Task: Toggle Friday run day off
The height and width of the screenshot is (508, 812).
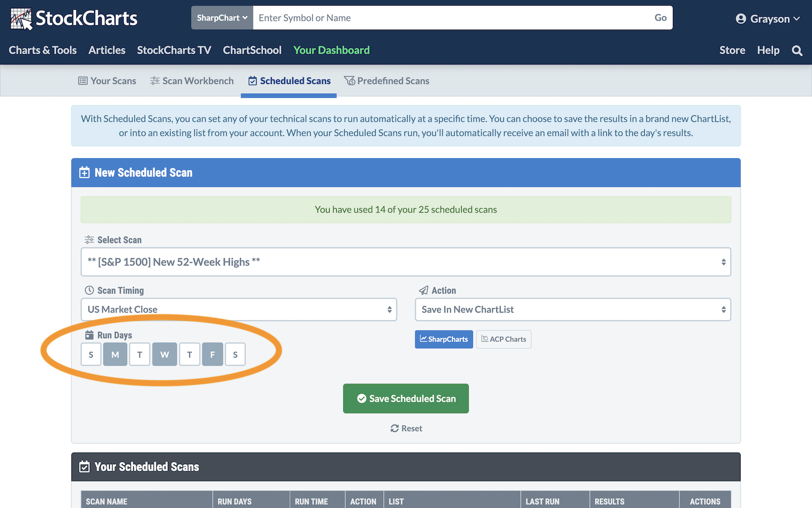Action: point(213,355)
